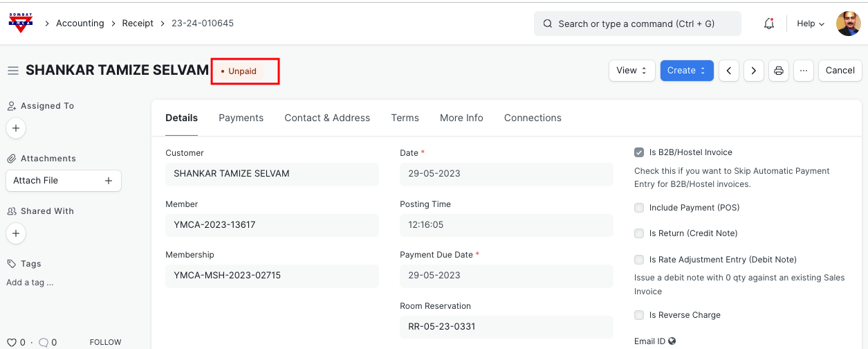Open the three-dots more options menu
The image size is (868, 349).
tap(803, 71)
